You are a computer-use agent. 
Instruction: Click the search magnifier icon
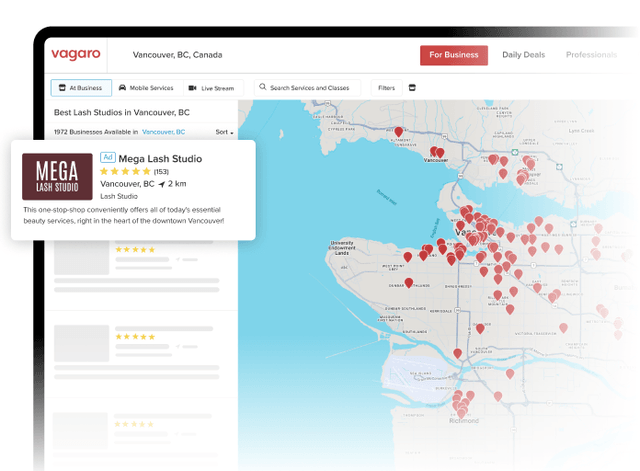pos(263,87)
